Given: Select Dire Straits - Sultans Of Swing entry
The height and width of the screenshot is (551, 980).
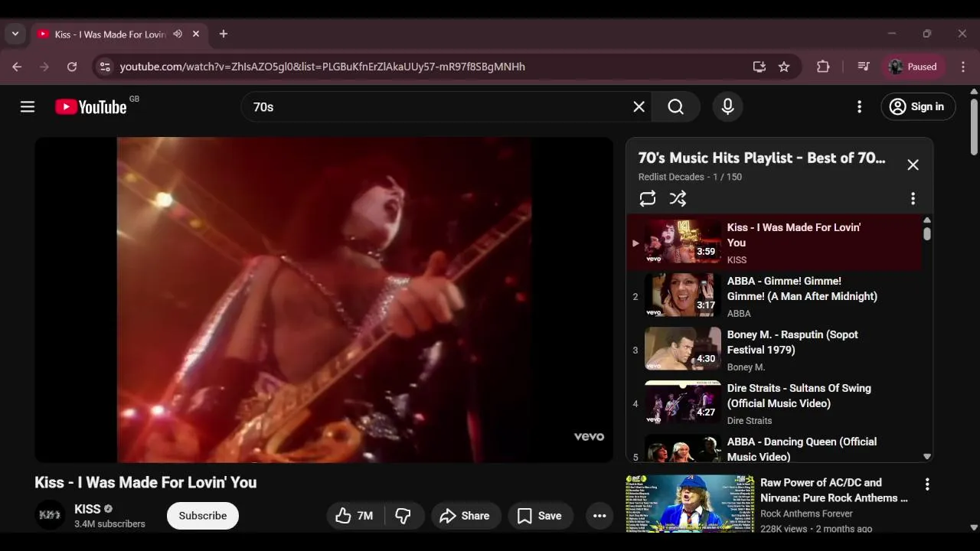Looking at the screenshot, I should tap(774, 403).
